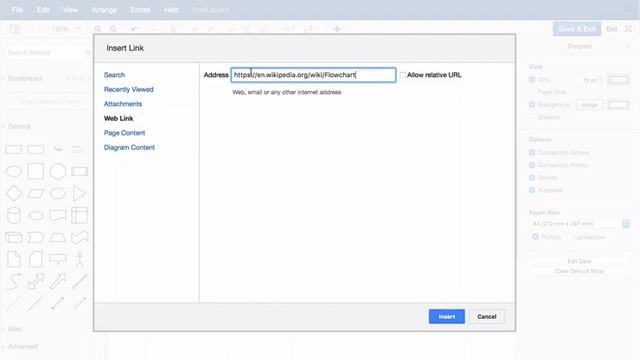Pick the cylinder shape from General shapes
The width and height of the screenshot is (640, 360).
click(x=13, y=216)
